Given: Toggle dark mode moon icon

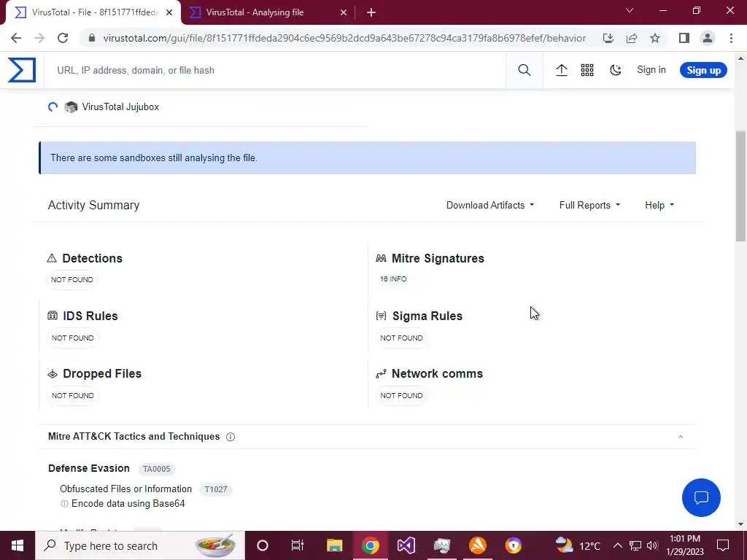Looking at the screenshot, I should pos(616,70).
